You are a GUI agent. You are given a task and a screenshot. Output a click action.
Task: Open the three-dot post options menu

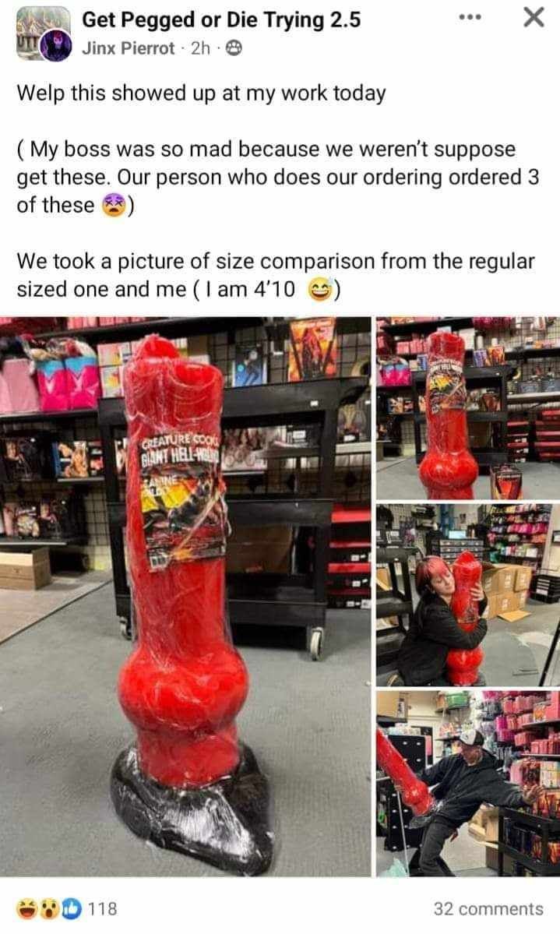pos(470,17)
